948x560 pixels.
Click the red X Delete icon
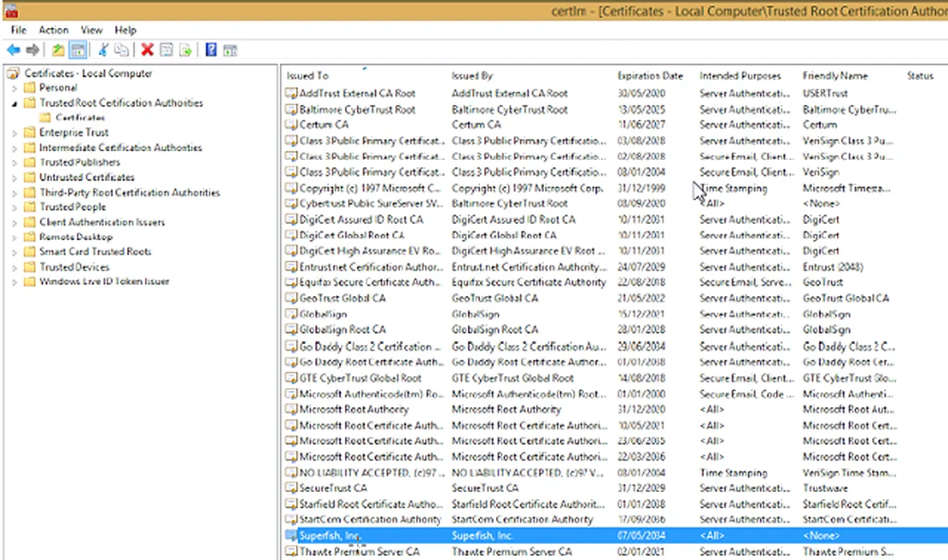[147, 50]
